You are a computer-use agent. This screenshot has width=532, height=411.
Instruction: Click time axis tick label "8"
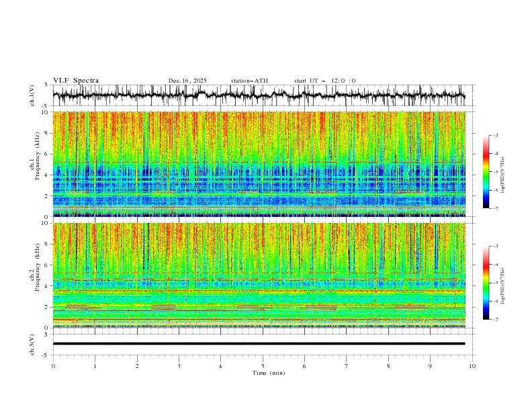point(388,366)
